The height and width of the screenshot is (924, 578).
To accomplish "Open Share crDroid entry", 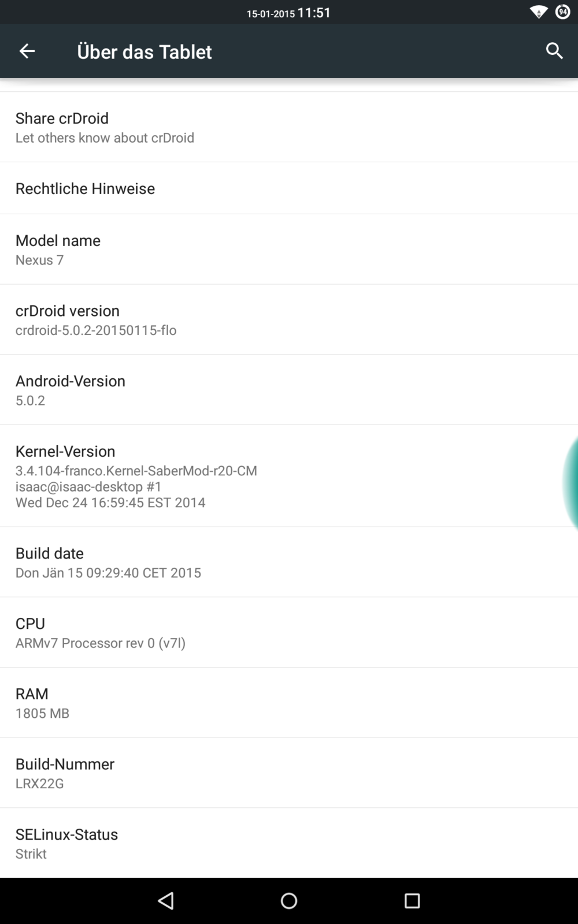I will (x=289, y=127).
